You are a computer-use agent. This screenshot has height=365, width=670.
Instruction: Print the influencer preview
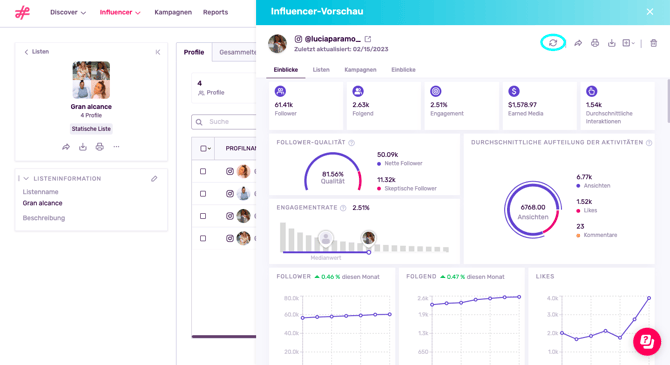[x=595, y=43]
